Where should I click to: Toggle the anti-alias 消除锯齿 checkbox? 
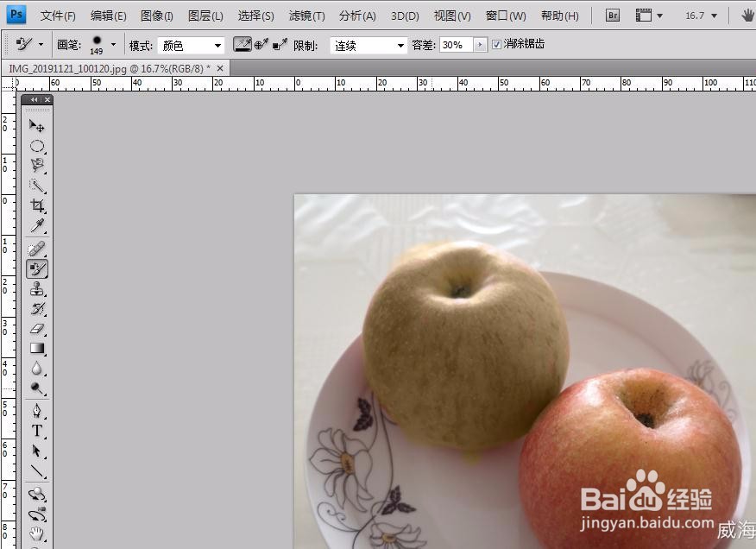pos(496,45)
